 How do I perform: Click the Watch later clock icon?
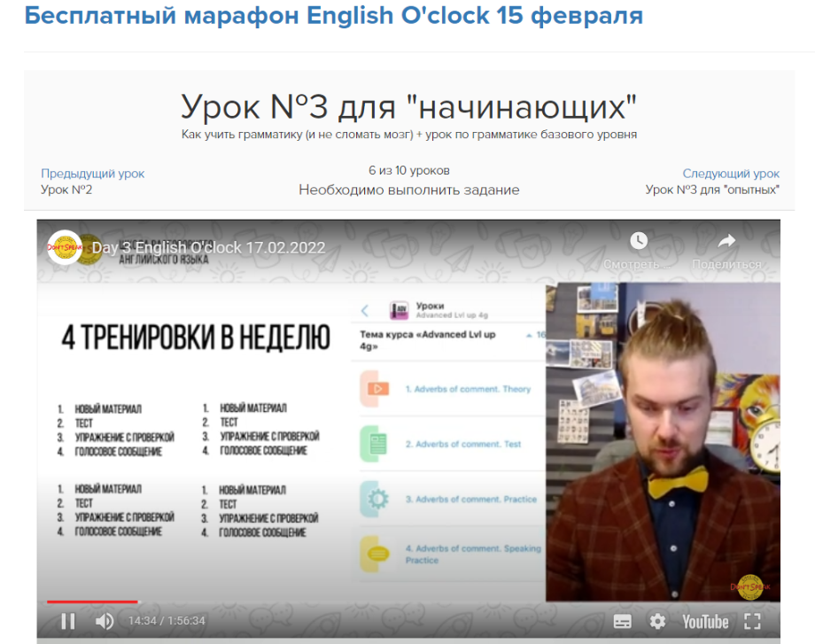coord(639,241)
